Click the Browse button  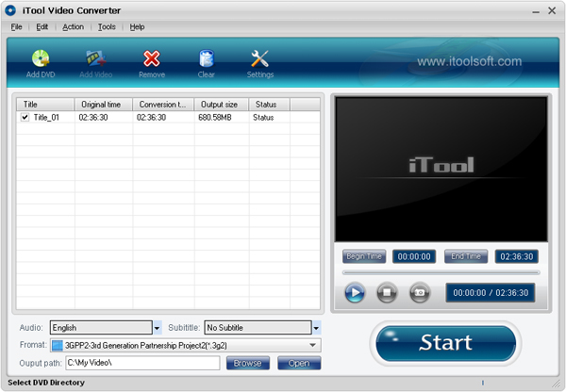tap(247, 363)
